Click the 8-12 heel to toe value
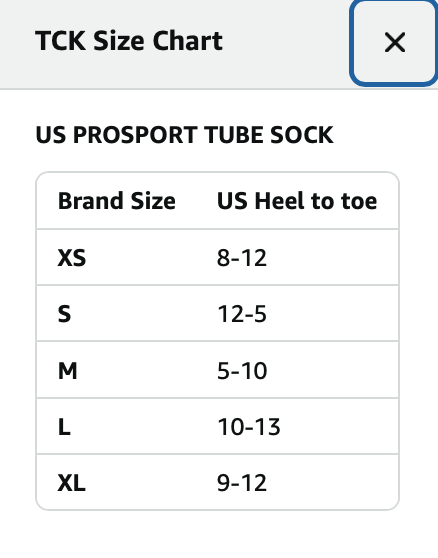This screenshot has height=558, width=438. click(x=242, y=258)
